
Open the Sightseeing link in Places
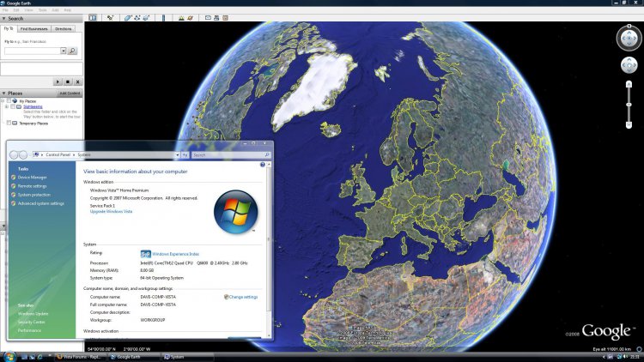[33, 106]
